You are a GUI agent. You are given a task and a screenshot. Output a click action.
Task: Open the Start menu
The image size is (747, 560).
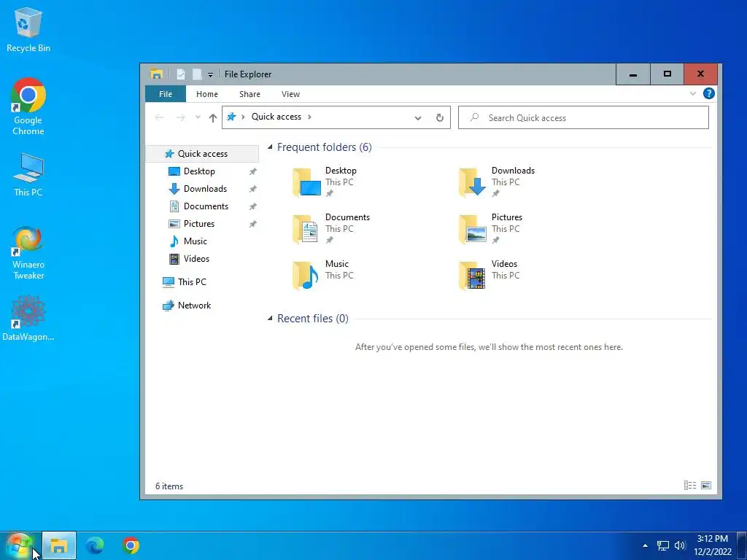pos(20,545)
